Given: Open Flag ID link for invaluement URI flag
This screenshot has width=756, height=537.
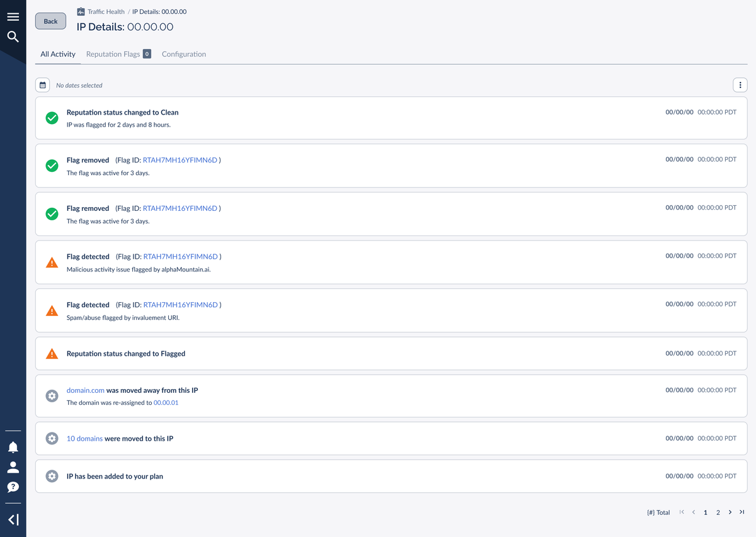Looking at the screenshot, I should pyautogui.click(x=180, y=305).
